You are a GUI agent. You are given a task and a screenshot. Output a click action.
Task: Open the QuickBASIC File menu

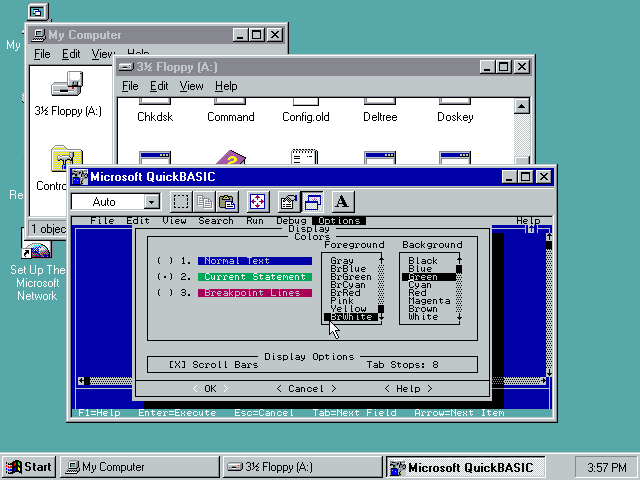102,221
